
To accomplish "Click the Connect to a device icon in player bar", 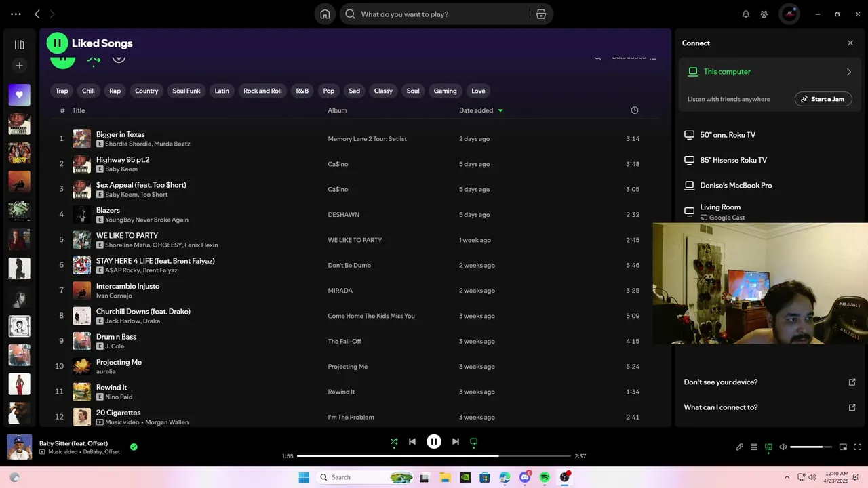I will (768, 447).
